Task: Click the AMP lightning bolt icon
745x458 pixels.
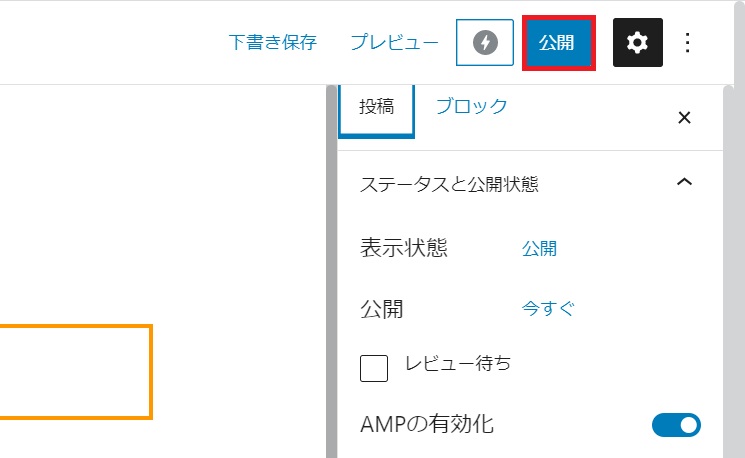Action: point(485,43)
